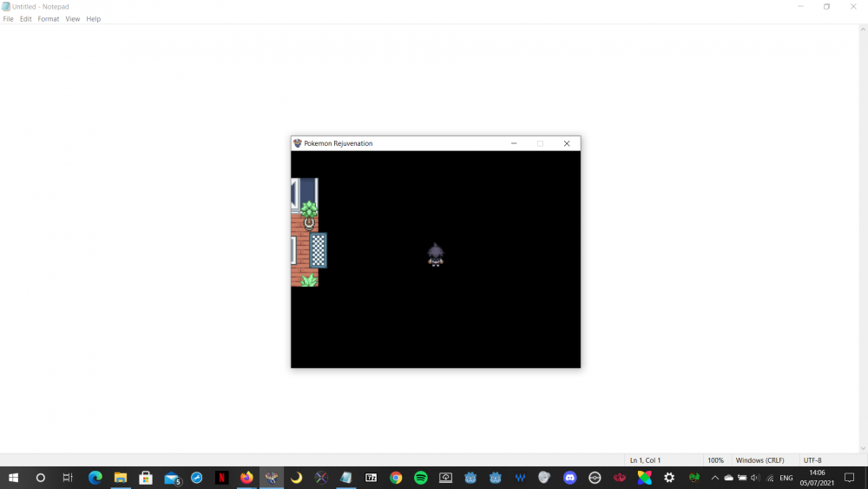868x489 pixels.
Task: Minimize the Notepad window
Action: pyautogui.click(x=800, y=7)
